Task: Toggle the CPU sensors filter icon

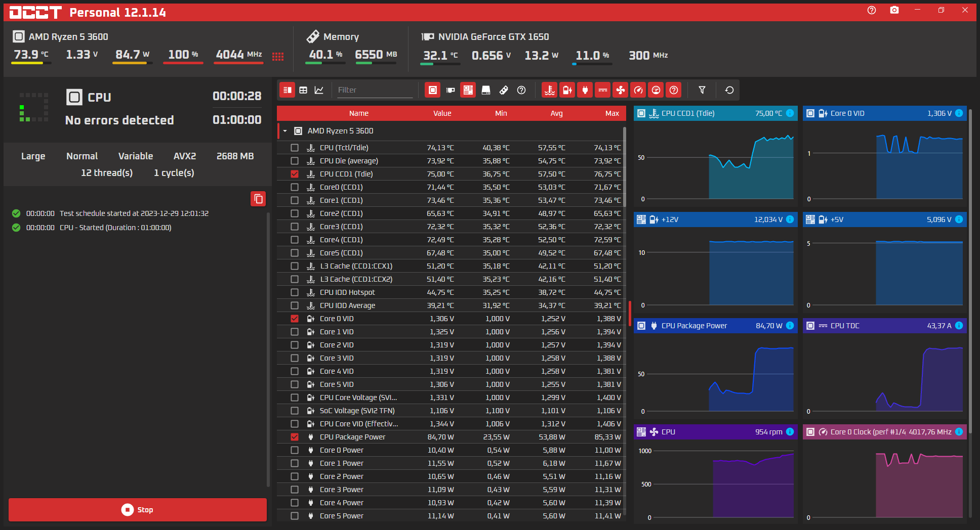Action: point(432,90)
